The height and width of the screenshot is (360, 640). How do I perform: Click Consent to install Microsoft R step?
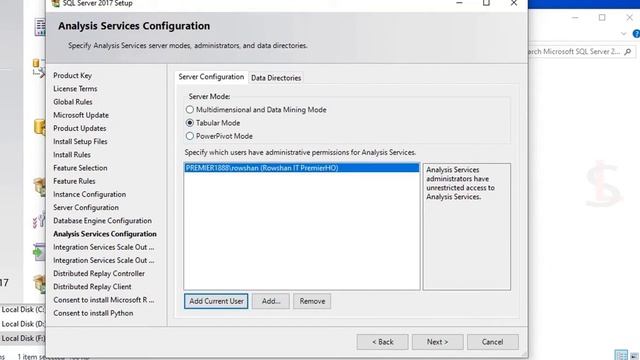point(104,300)
